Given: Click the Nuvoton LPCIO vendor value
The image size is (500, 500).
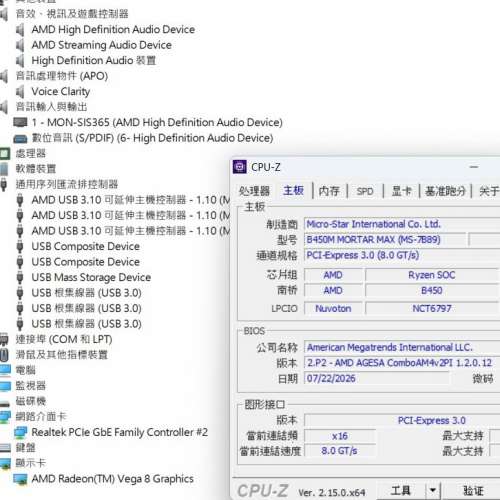Looking at the screenshot, I should coord(333,309).
